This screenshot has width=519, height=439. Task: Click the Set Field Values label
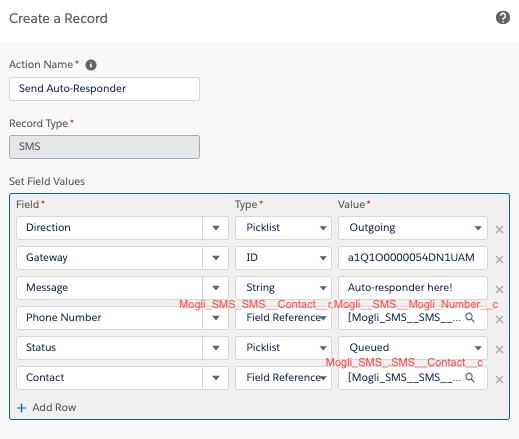click(x=47, y=181)
